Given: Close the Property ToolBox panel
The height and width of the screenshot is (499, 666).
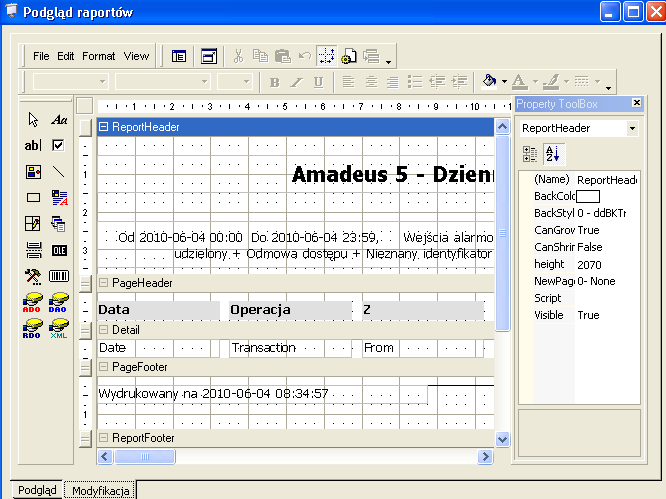Looking at the screenshot, I should 636,103.
